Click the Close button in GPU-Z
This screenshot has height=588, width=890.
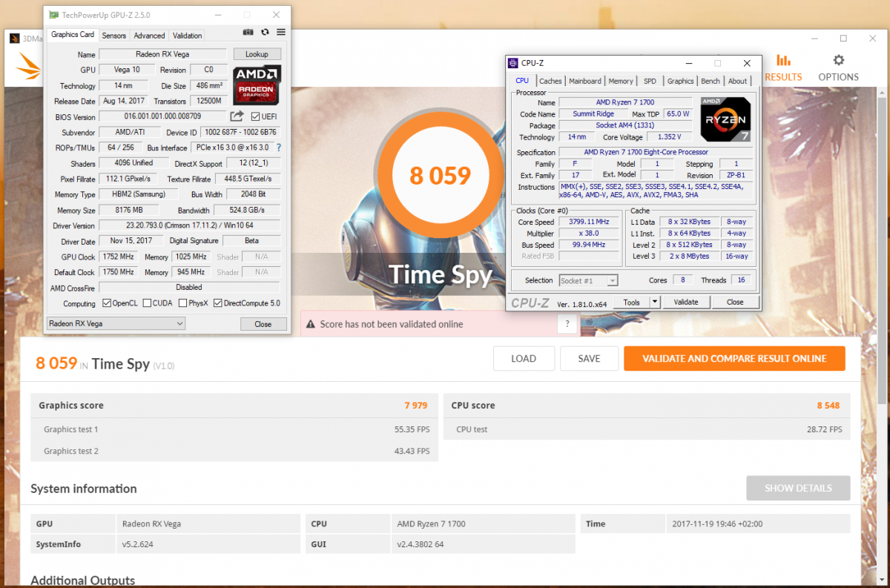tap(263, 324)
